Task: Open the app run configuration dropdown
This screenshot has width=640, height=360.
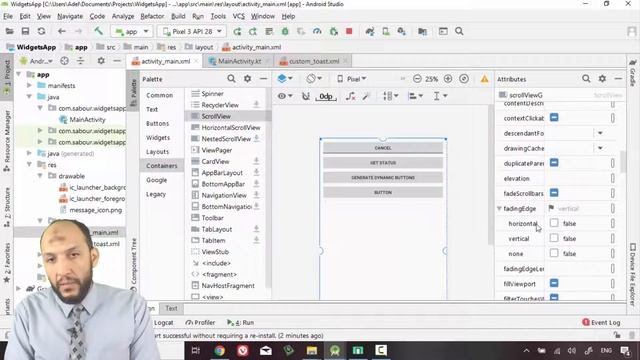Action: 132,31
